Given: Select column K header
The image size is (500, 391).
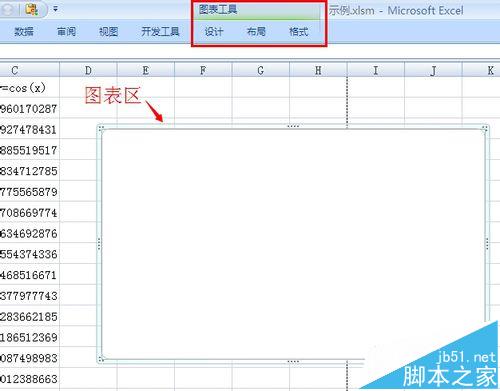Looking at the screenshot, I should click(481, 70).
